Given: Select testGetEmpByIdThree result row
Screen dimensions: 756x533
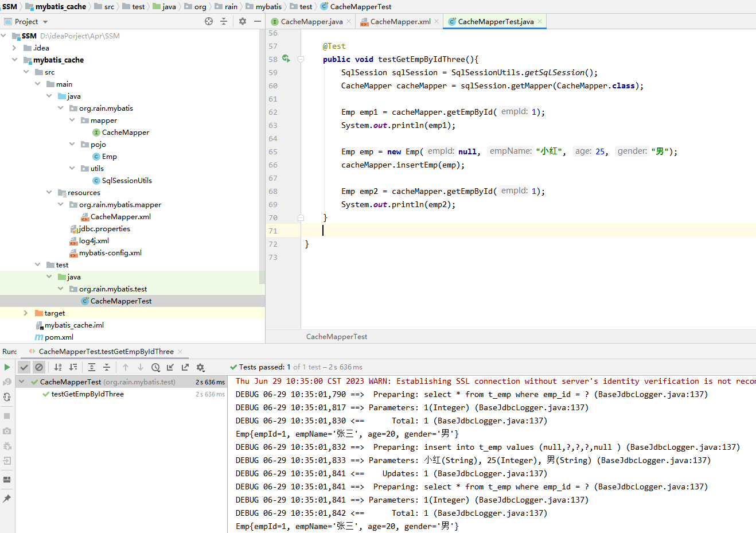Looking at the screenshot, I should [x=87, y=394].
